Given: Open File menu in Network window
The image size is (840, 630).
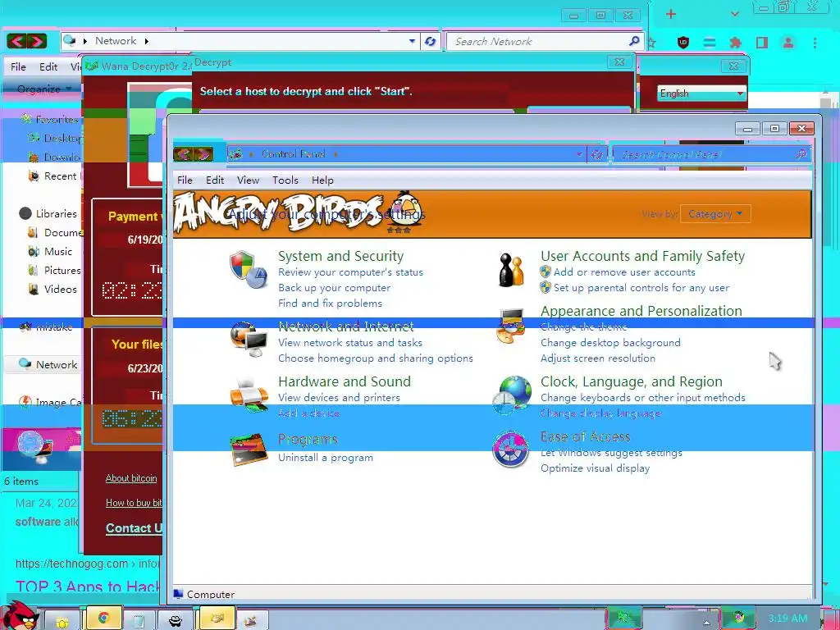Looking at the screenshot, I should click(x=18, y=66).
